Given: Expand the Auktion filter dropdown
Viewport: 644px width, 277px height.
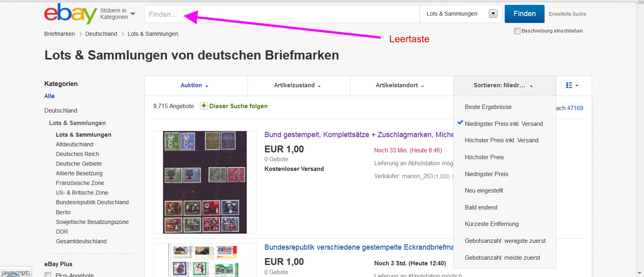Looking at the screenshot, I should [195, 85].
